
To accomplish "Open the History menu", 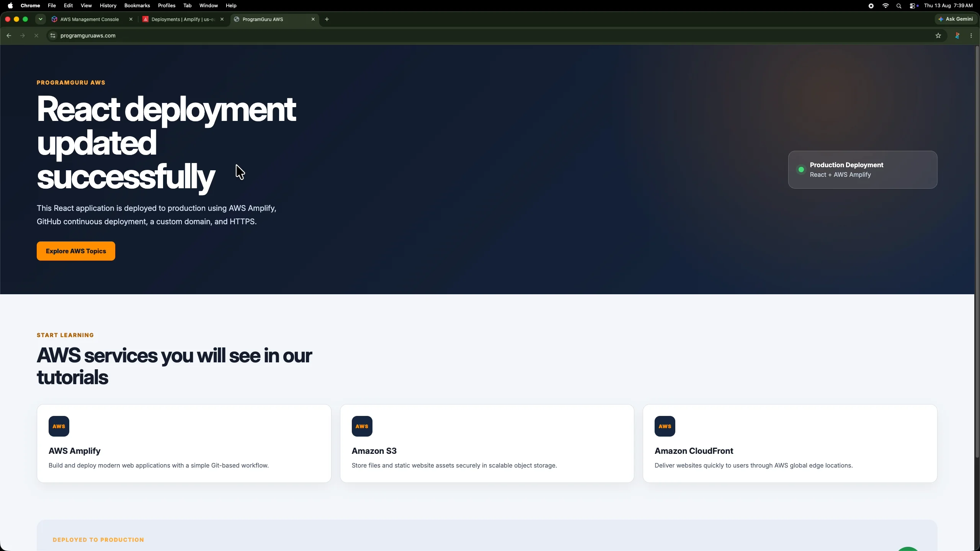I will (108, 6).
